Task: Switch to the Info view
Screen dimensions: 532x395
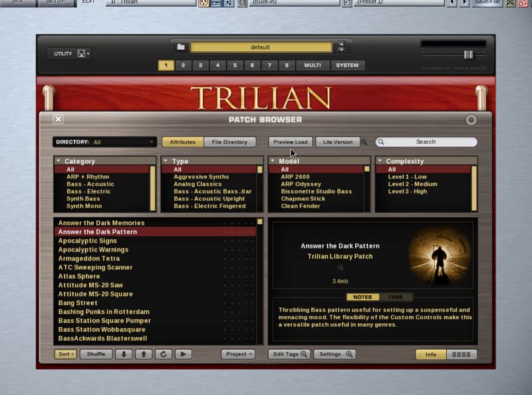Action: pyautogui.click(x=431, y=354)
